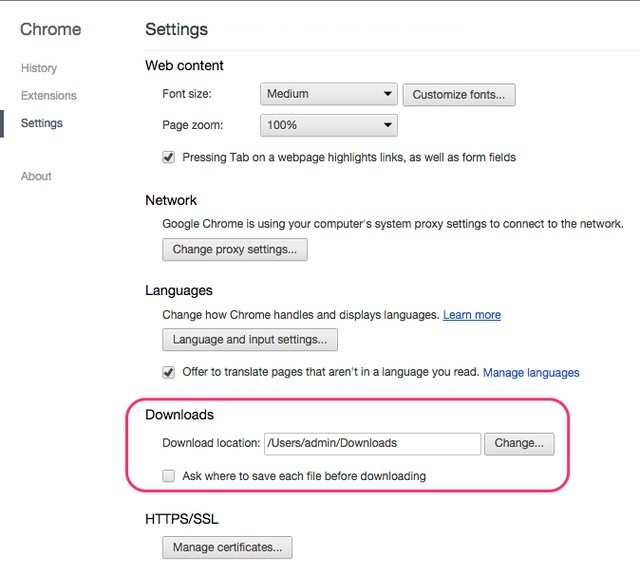Go to History in sidebar
Viewport: 640px width, 575px height.
pyautogui.click(x=39, y=68)
